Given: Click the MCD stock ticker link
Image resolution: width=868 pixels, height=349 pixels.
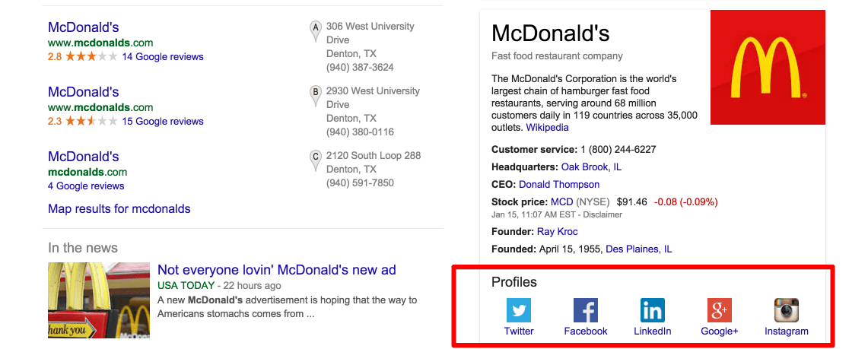Looking at the screenshot, I should click(x=561, y=201).
